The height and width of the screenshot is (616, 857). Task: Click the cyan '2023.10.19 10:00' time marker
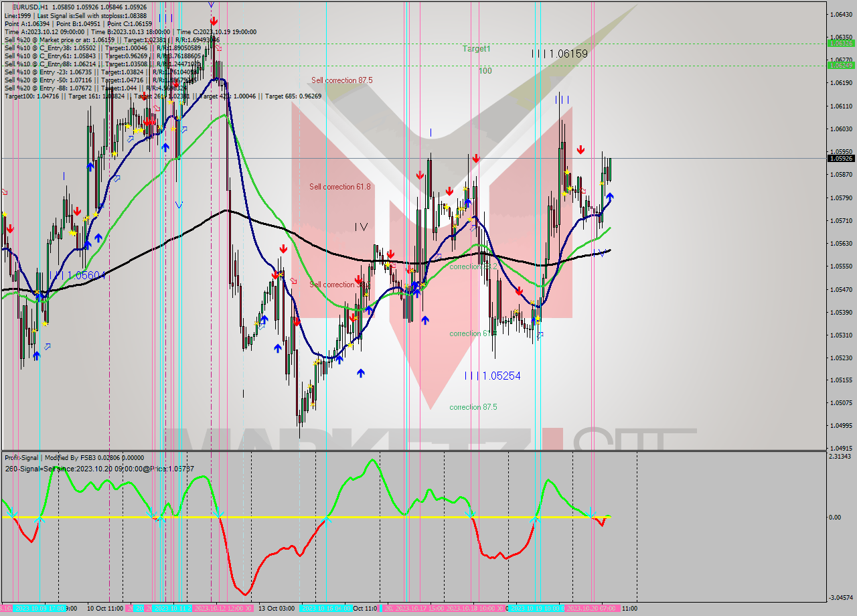[536, 609]
